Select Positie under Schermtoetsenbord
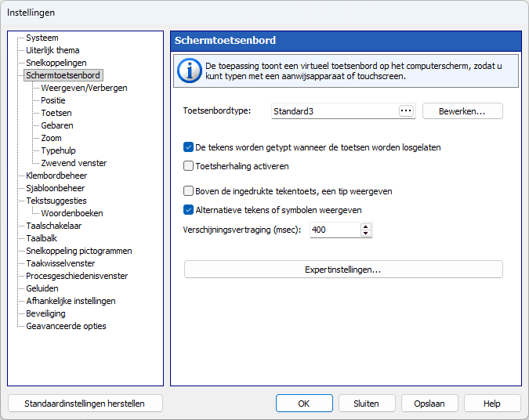529x420 pixels. pos(53,100)
